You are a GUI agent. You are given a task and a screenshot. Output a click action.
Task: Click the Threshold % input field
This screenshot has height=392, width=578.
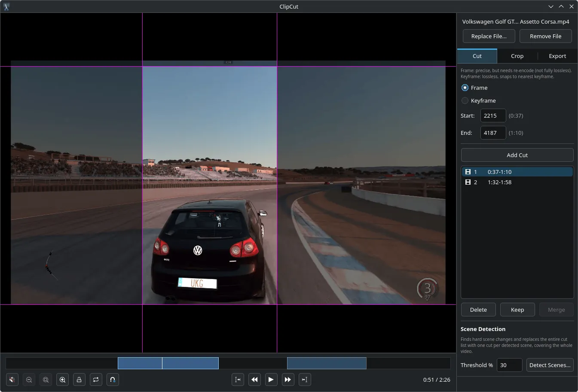click(509, 365)
